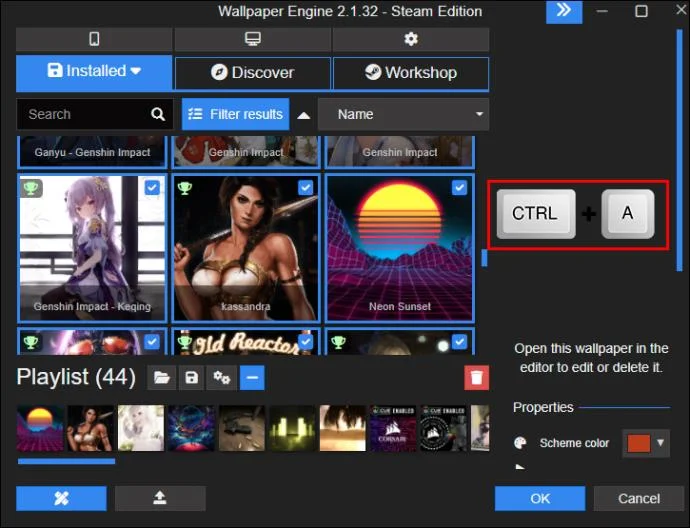Click the blue minus playlist button
Screen dimensions: 690x528
252,378
